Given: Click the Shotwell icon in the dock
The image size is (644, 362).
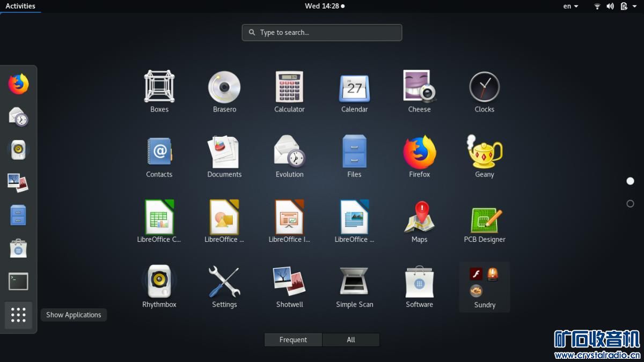Looking at the screenshot, I should click(x=18, y=183).
